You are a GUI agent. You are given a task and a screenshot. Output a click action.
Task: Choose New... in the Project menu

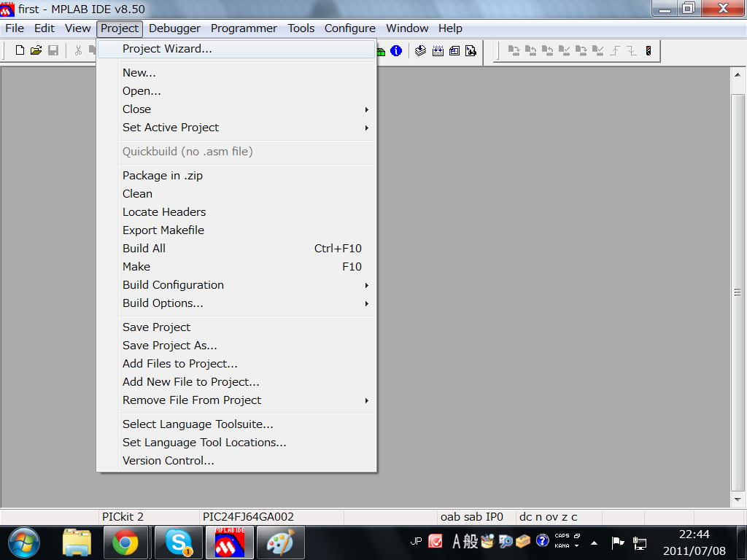click(x=236, y=73)
